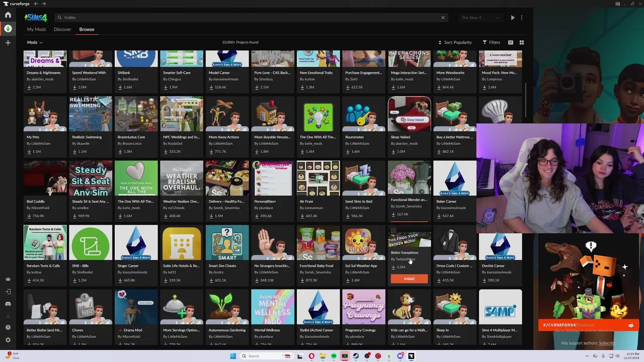
Task: Open the Discord icon in sidebar
Action: click(8, 304)
